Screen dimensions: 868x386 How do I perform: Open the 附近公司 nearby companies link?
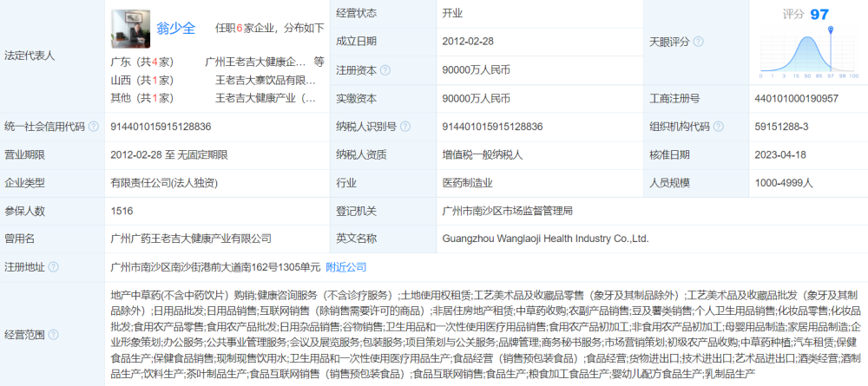[346, 267]
